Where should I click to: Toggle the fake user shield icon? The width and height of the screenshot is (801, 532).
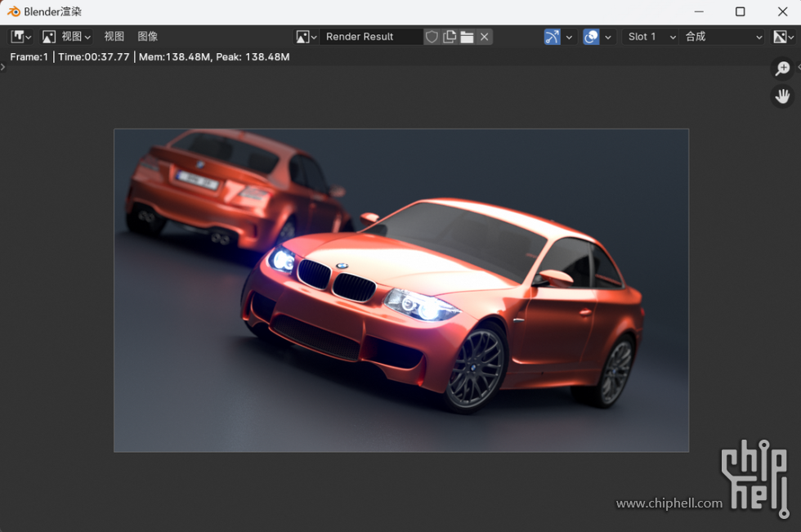click(432, 37)
